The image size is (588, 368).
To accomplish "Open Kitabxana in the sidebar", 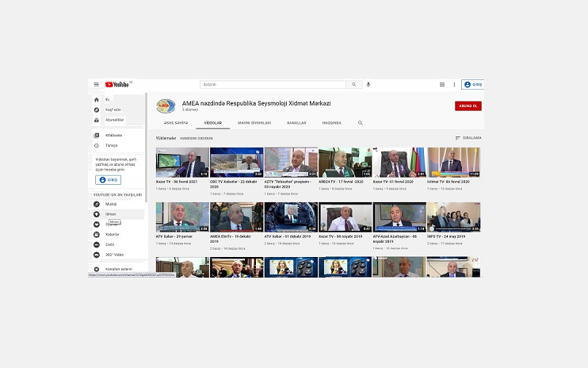I will (114, 136).
